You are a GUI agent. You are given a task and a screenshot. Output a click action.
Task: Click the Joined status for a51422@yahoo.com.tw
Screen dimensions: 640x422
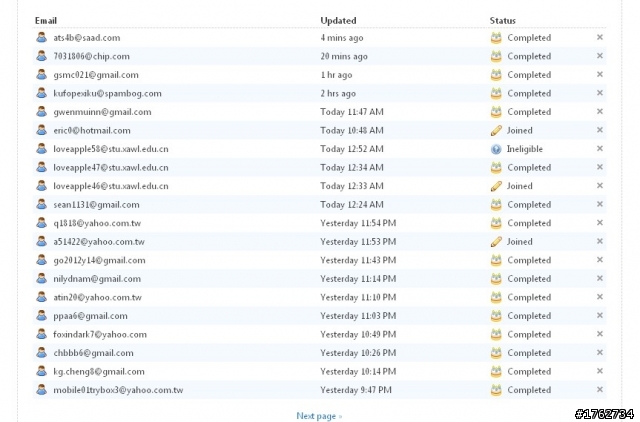click(x=520, y=242)
